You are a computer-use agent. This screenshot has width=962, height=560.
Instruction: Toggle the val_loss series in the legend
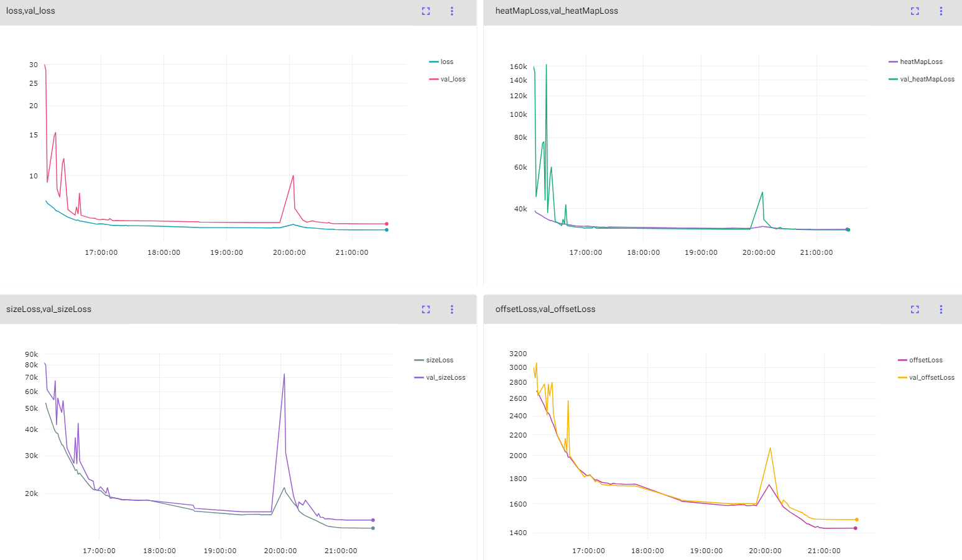click(447, 80)
